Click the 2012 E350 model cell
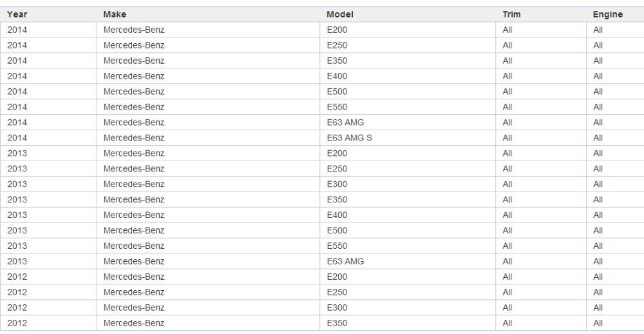644x334 pixels. [337, 323]
